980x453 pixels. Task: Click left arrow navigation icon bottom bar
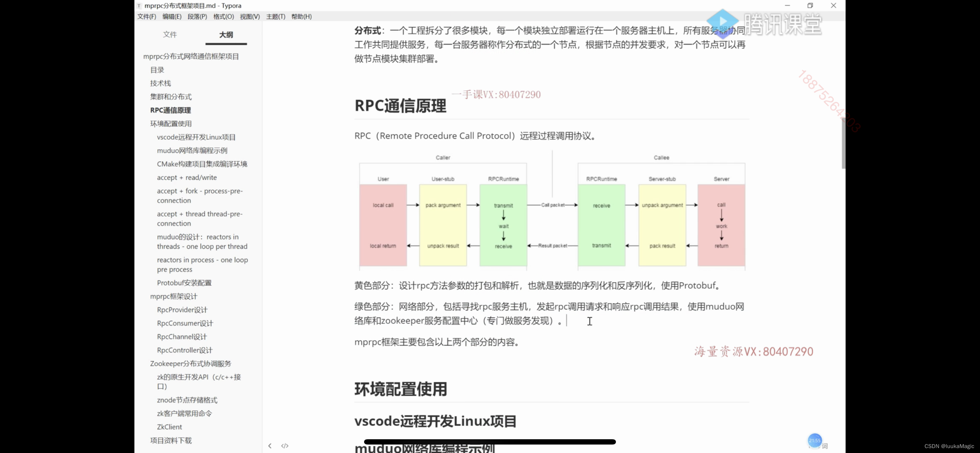270,446
